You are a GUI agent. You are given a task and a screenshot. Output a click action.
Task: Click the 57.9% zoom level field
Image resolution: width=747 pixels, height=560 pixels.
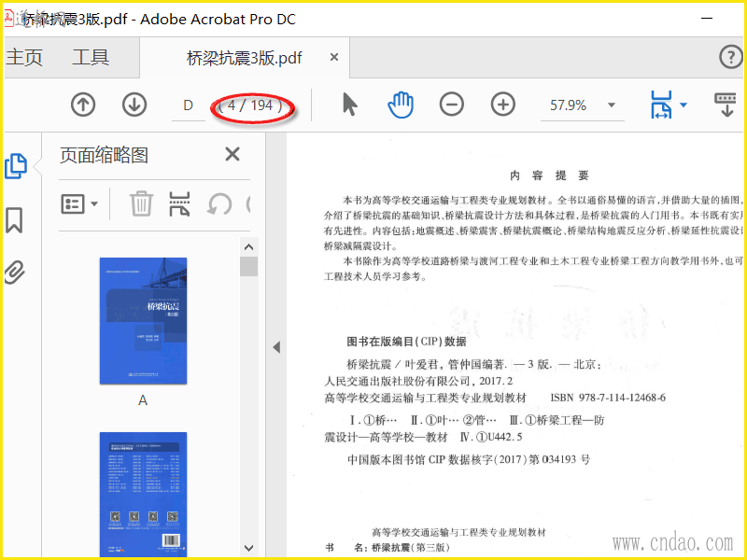pyautogui.click(x=569, y=105)
